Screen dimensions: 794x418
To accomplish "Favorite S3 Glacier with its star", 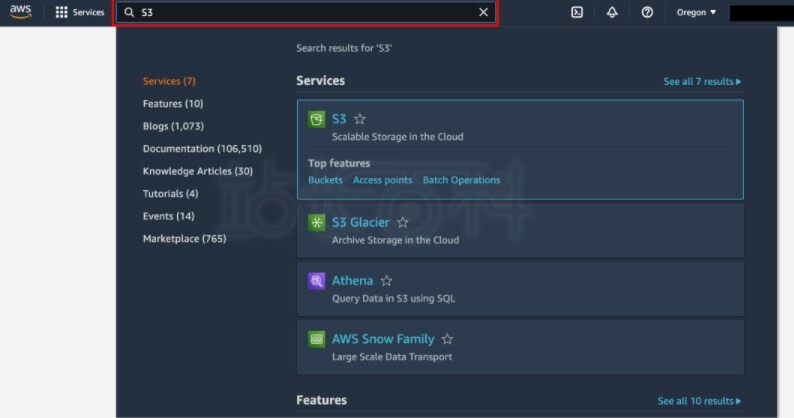I will pyautogui.click(x=403, y=222).
